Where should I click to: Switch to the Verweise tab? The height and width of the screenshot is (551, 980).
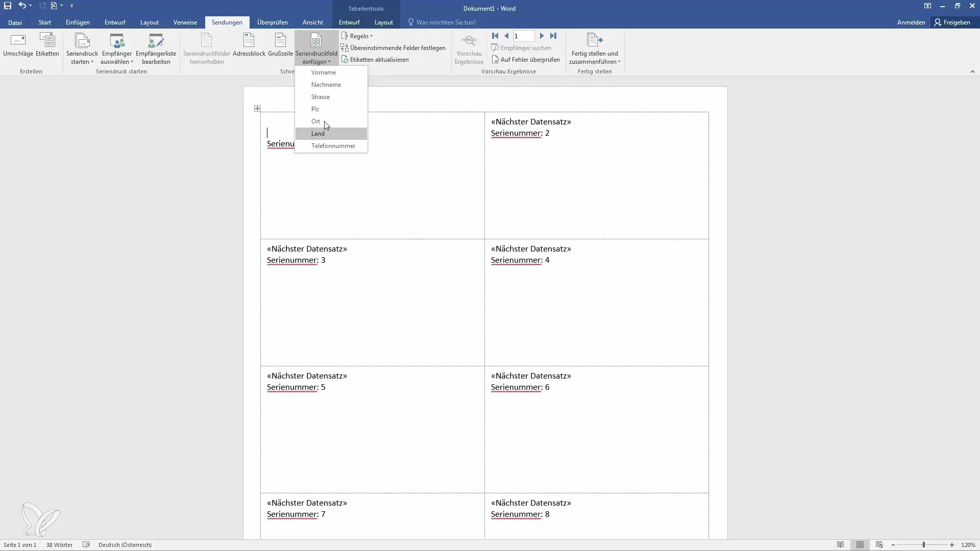(185, 22)
